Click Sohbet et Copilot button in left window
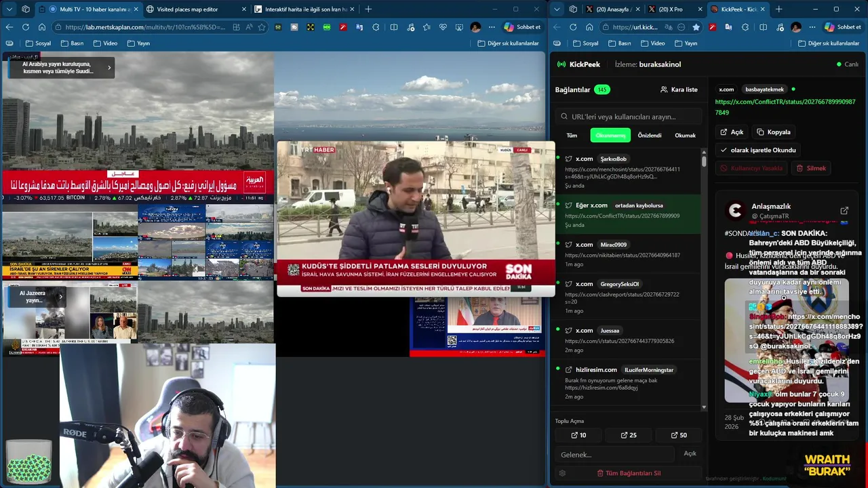The image size is (868, 488). (522, 27)
